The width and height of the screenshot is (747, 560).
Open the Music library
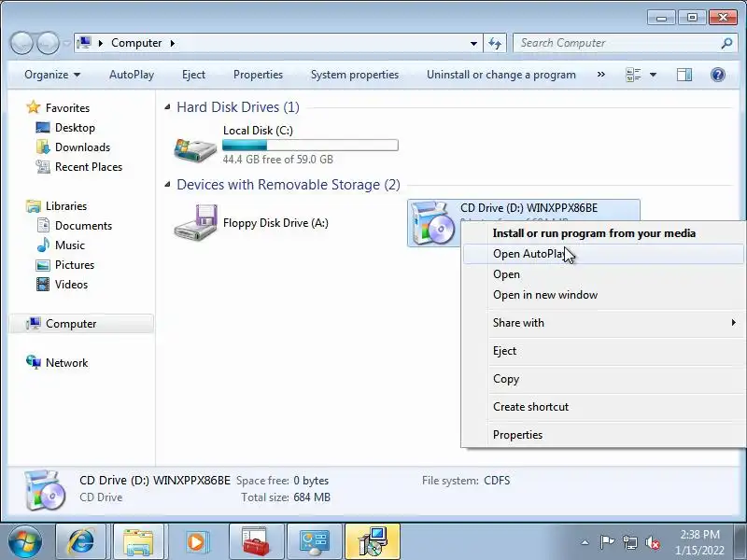tap(69, 245)
